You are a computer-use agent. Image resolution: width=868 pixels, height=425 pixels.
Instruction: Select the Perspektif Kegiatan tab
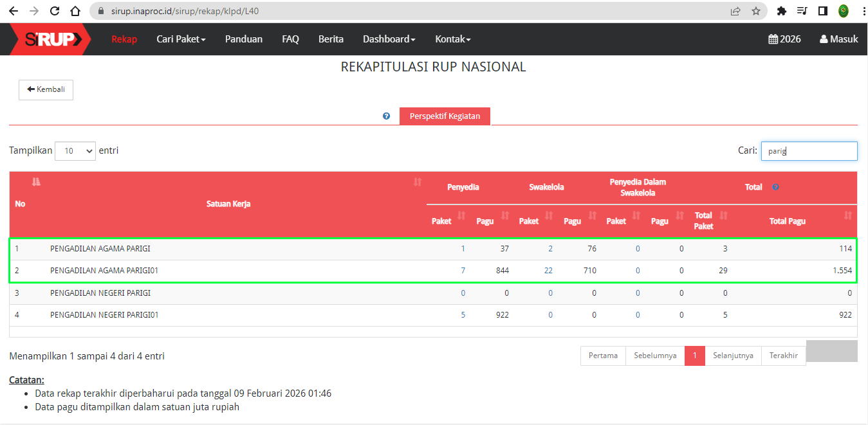coord(445,116)
